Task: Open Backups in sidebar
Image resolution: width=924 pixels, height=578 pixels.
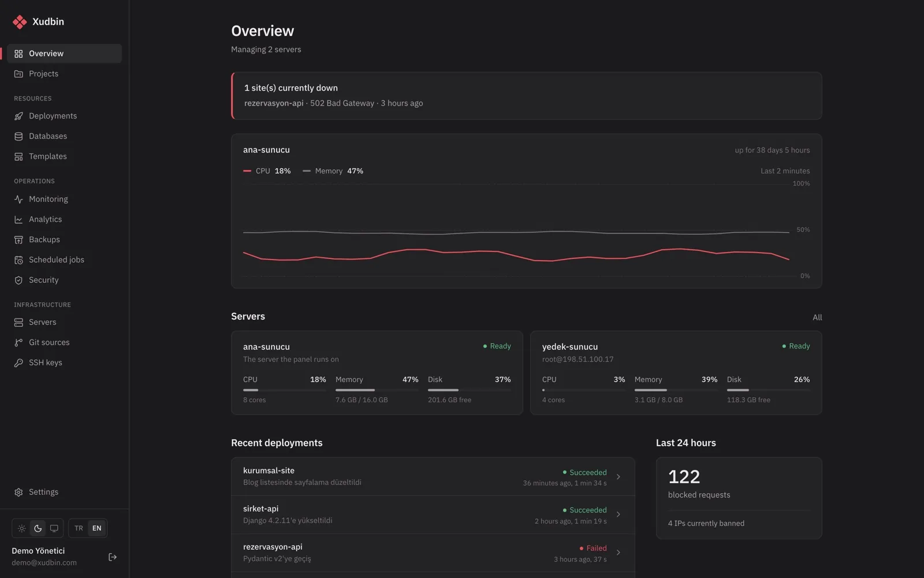Action: (65, 240)
